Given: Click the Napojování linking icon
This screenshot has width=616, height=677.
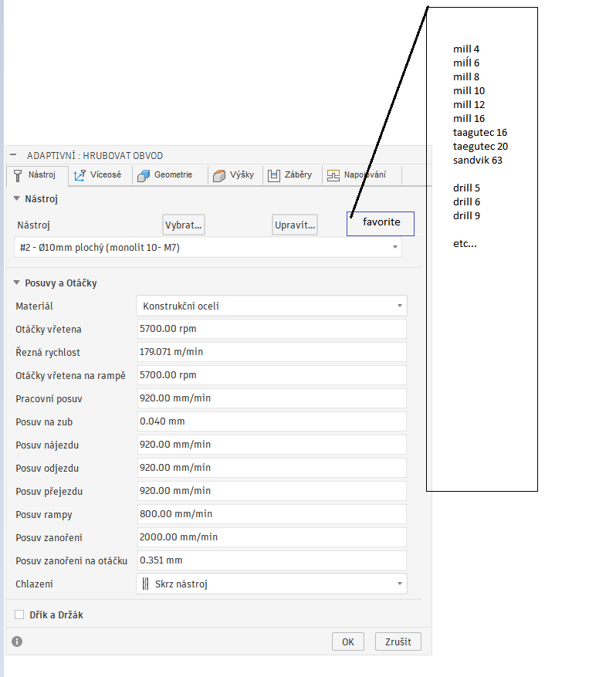Looking at the screenshot, I should coord(333,176).
